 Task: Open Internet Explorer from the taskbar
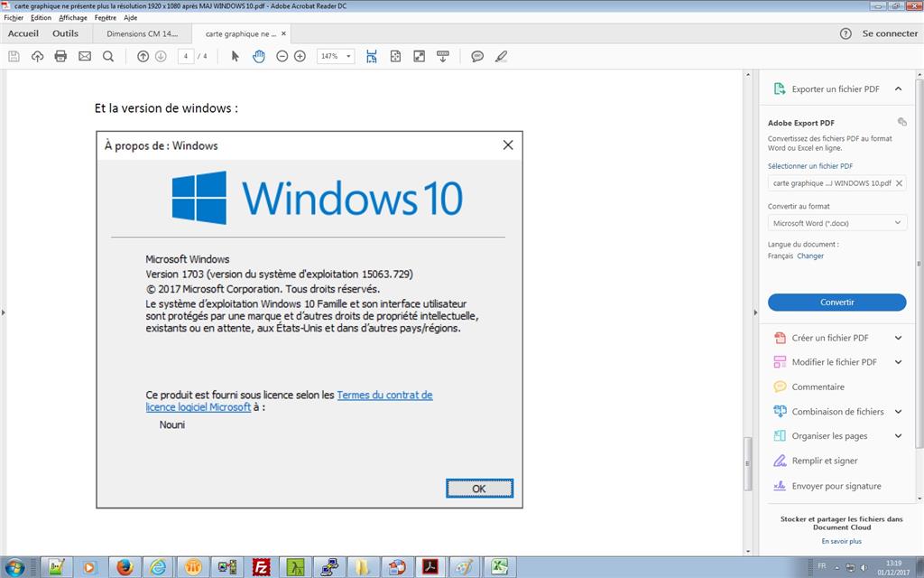click(x=158, y=567)
